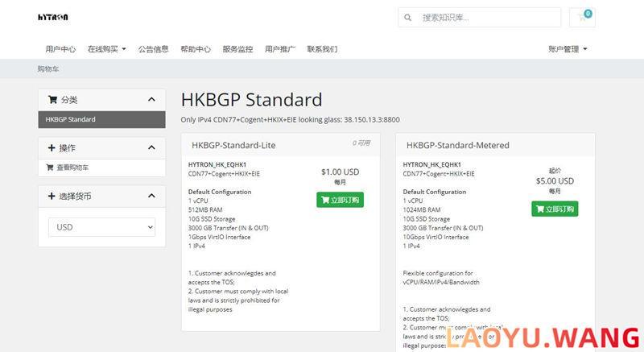This screenshot has height=352, width=644.
Task: Click the cart icon beside 分类 heading
Action: [x=52, y=99]
